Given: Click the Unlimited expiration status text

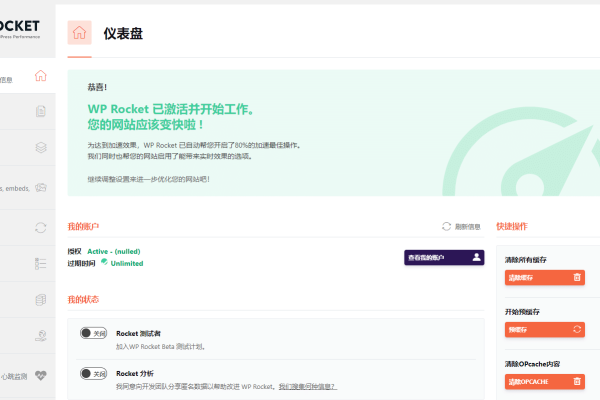Looking at the screenshot, I should tap(126, 263).
